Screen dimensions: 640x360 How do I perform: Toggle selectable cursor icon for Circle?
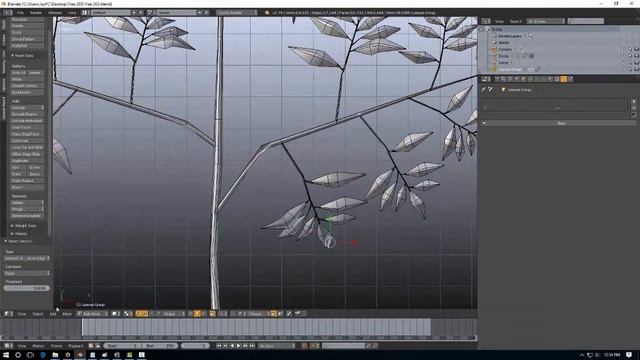[x=630, y=56]
